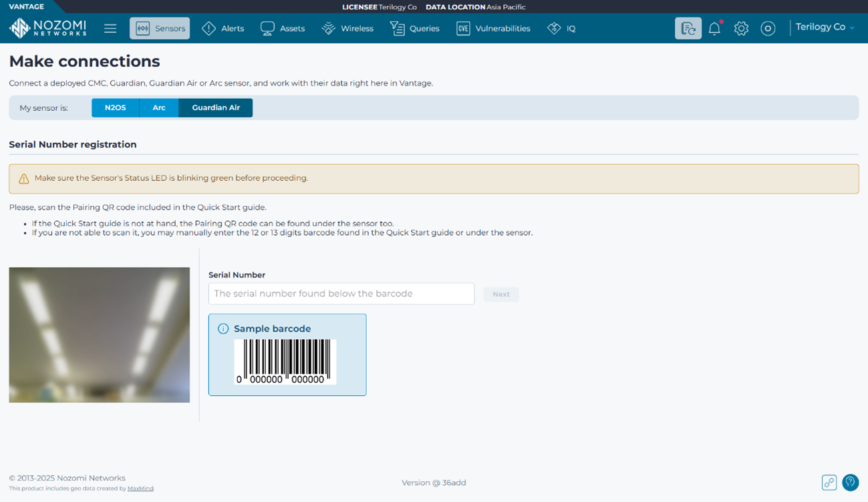The height and width of the screenshot is (502, 868).
Task: Open the Queries page
Action: point(415,28)
